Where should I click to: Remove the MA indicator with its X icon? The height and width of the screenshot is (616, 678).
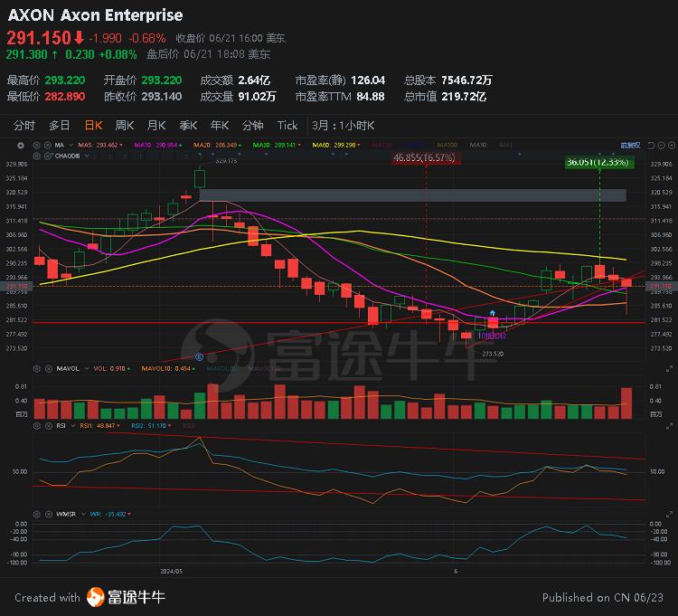48,146
